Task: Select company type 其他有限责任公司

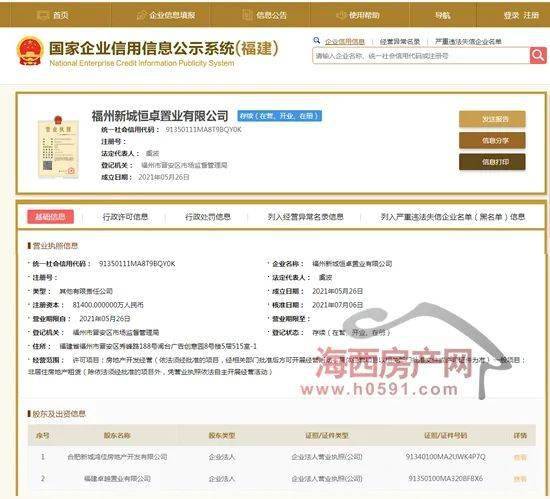Action: 86,291
